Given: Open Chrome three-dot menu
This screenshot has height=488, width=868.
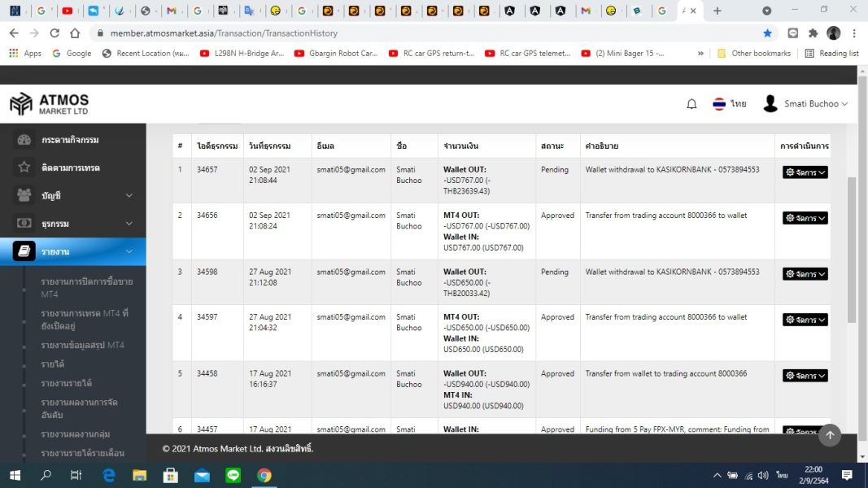Looking at the screenshot, I should coord(856,33).
